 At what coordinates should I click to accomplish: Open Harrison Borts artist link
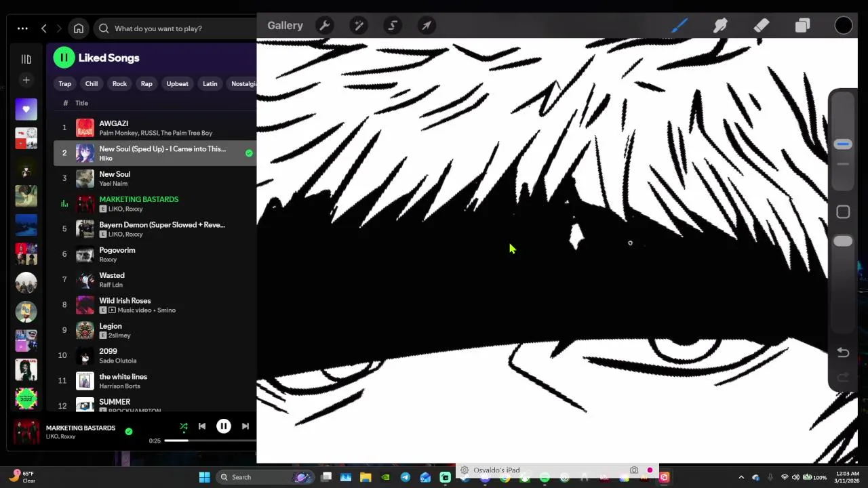(119, 386)
